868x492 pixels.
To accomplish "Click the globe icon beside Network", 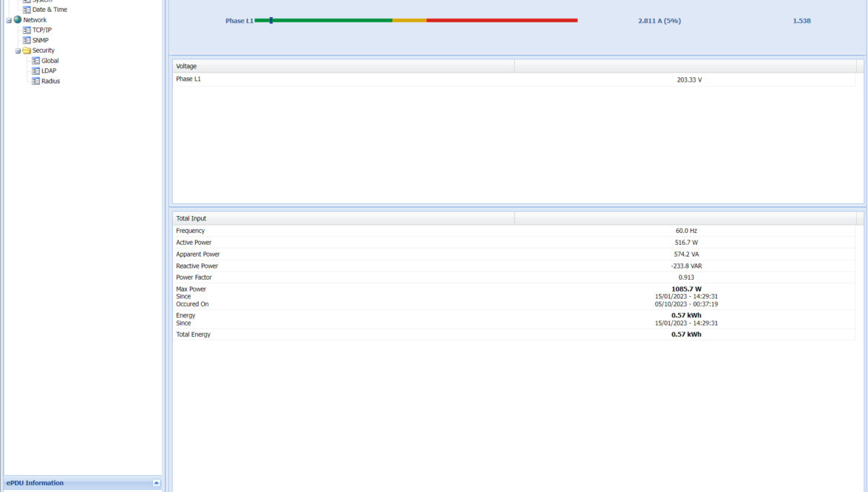I will coord(18,20).
